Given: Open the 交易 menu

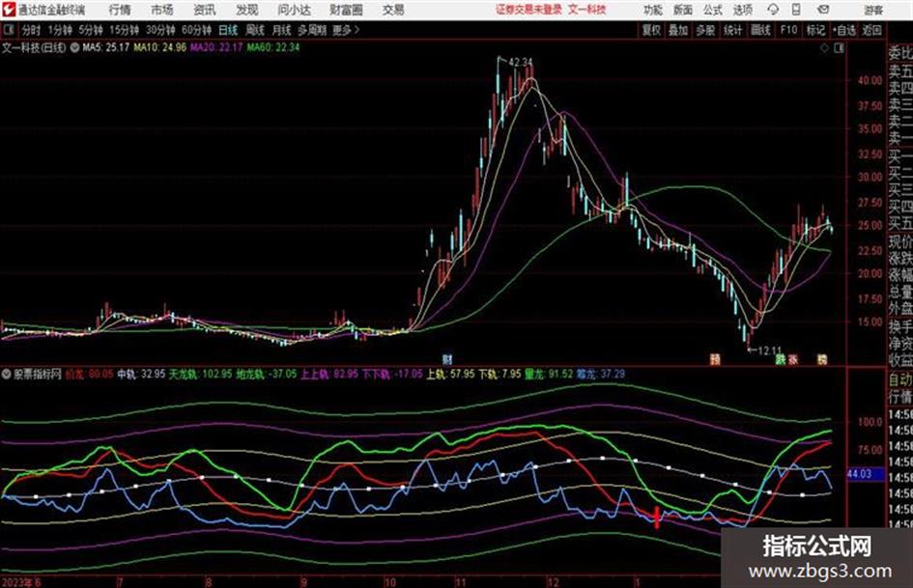Looking at the screenshot, I should coord(393,10).
